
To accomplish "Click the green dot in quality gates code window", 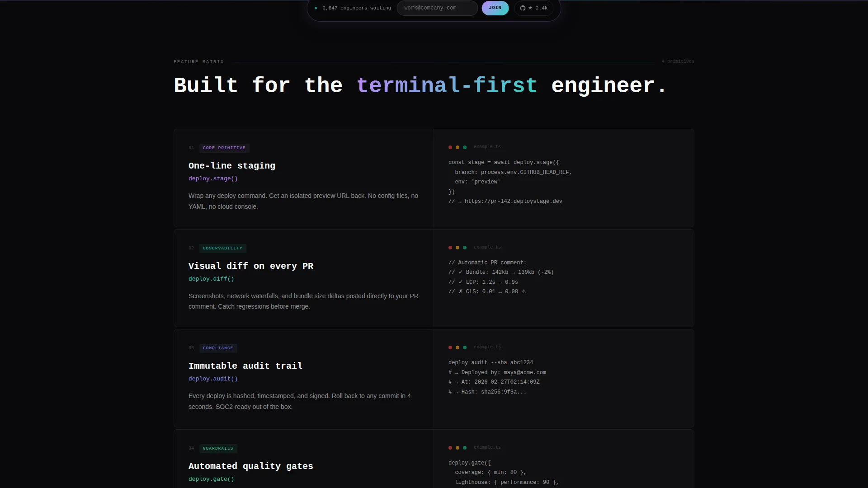I will pos(465,448).
